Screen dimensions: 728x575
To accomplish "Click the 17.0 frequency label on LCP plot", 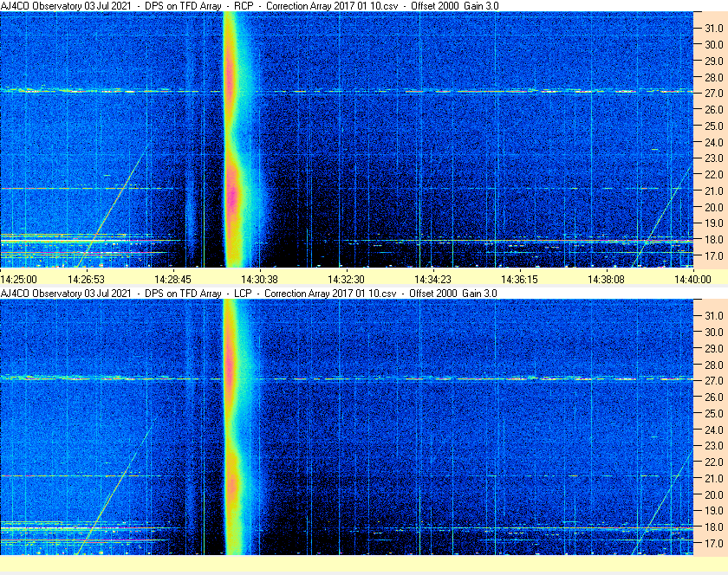I will pos(714,544).
